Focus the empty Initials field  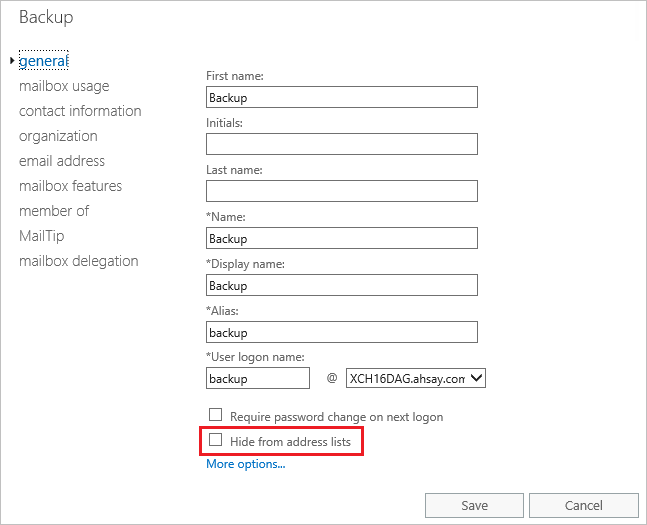point(342,144)
